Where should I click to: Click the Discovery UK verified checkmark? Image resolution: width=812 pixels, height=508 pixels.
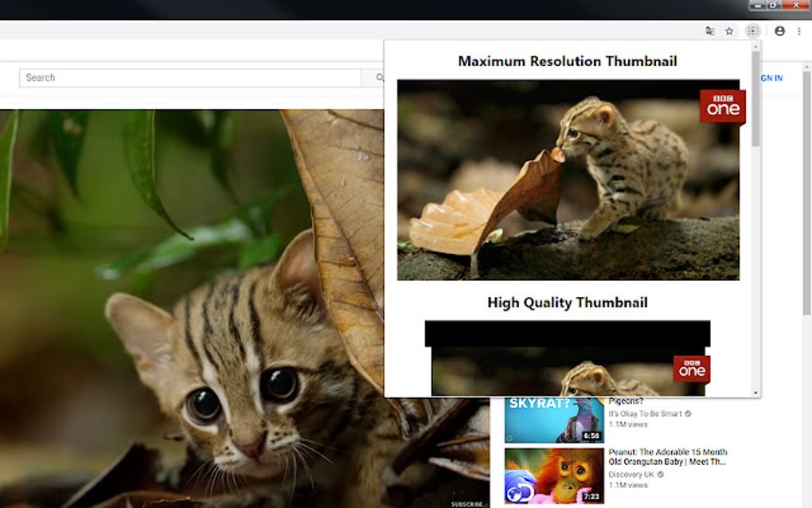(x=659, y=475)
